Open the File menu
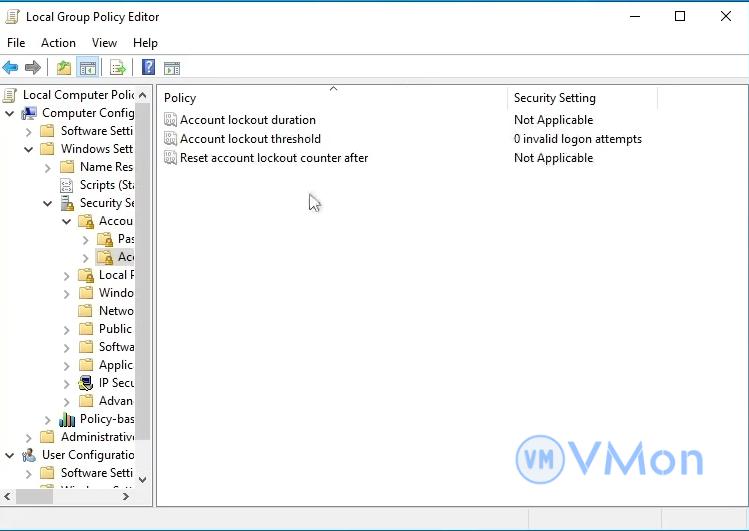749x531 pixels. coord(16,43)
